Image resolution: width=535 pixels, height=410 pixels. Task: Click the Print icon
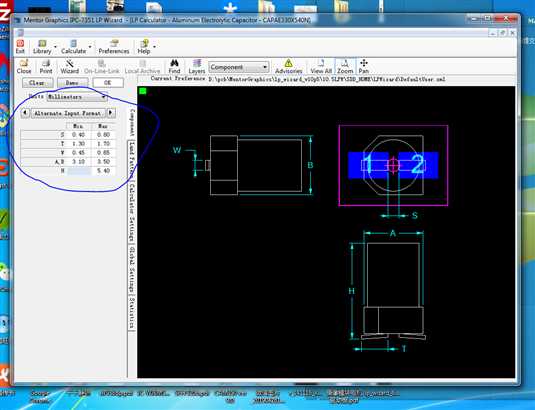point(46,67)
